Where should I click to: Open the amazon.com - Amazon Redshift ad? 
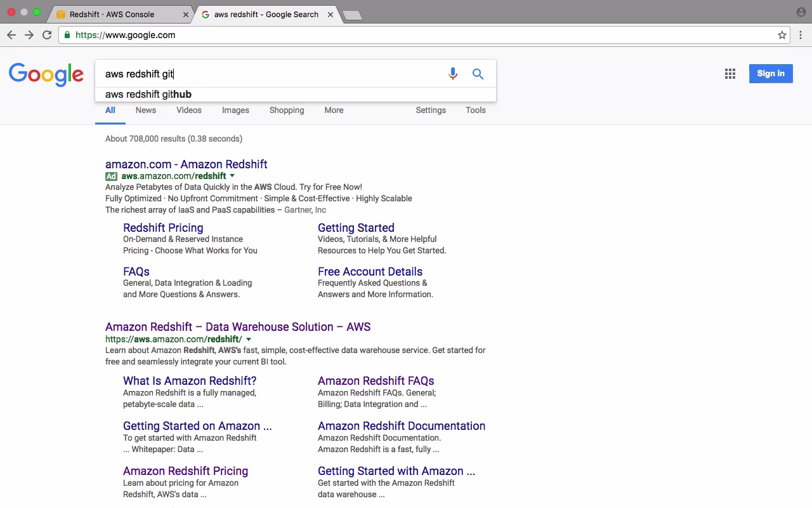coord(187,164)
